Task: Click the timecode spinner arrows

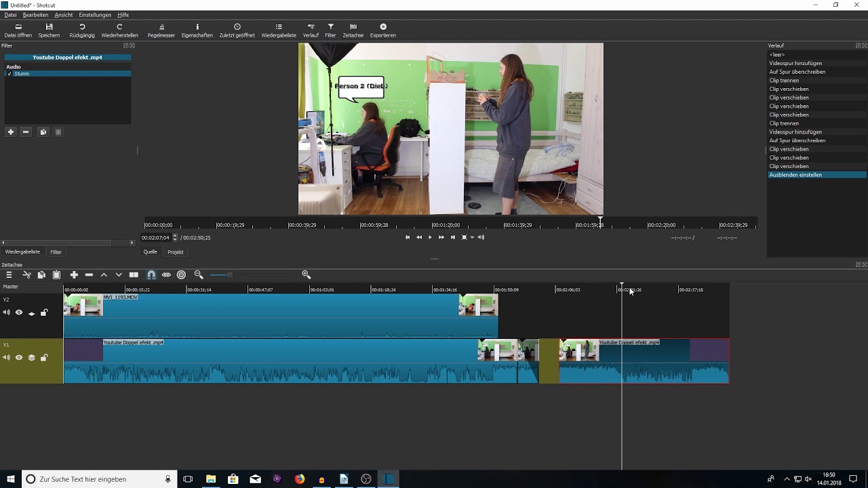Action: (x=175, y=238)
